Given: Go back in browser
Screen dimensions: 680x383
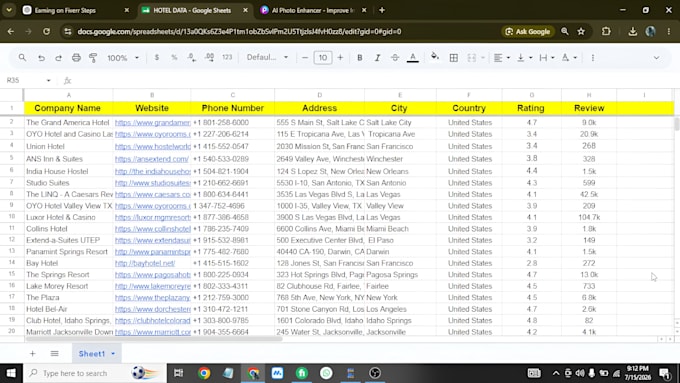Looking at the screenshot, I should [11, 31].
